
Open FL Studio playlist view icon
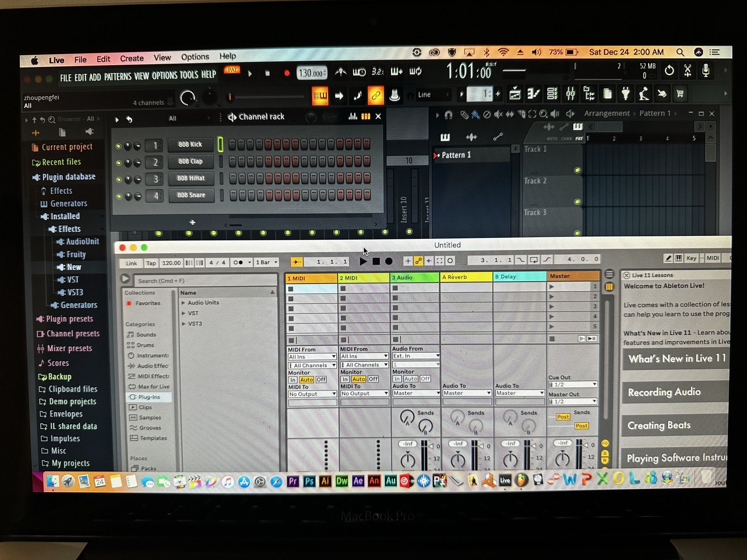tap(515, 94)
